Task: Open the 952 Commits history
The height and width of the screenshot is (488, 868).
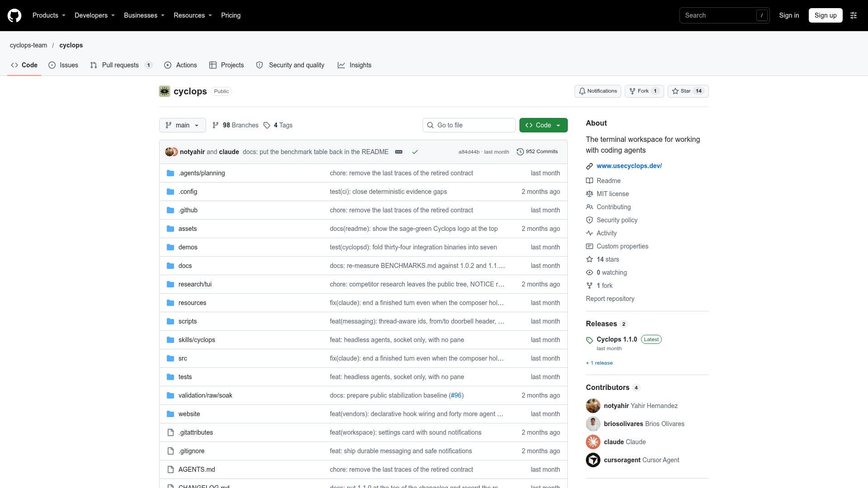Action: 537,152
